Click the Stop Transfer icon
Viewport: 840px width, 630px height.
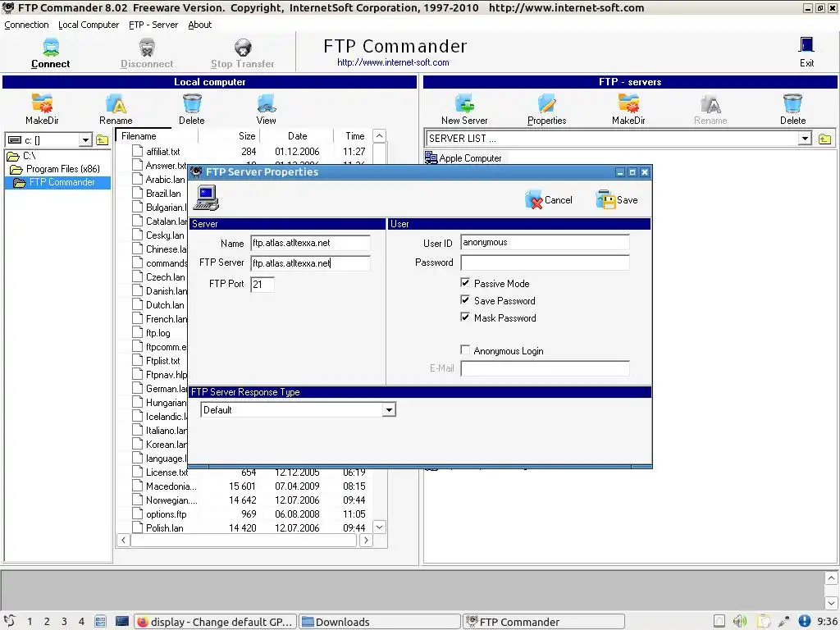[x=243, y=48]
